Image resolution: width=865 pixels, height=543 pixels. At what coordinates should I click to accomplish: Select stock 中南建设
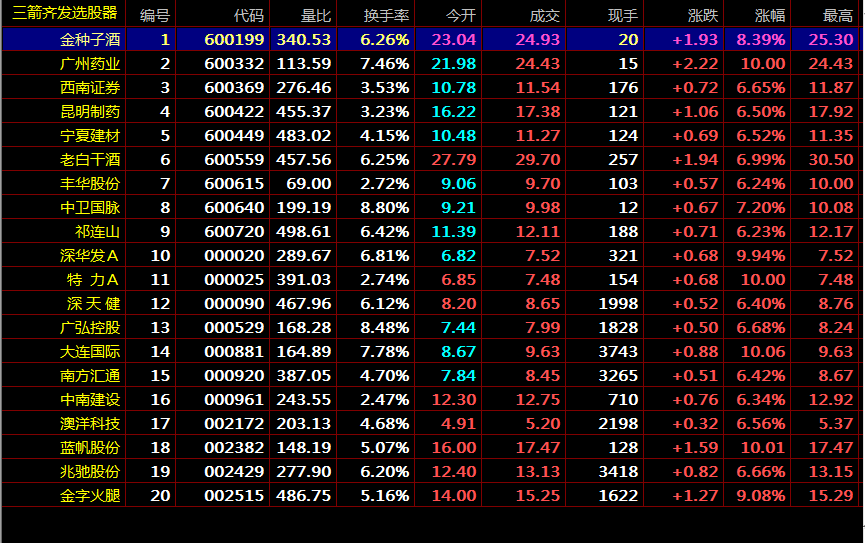point(90,400)
